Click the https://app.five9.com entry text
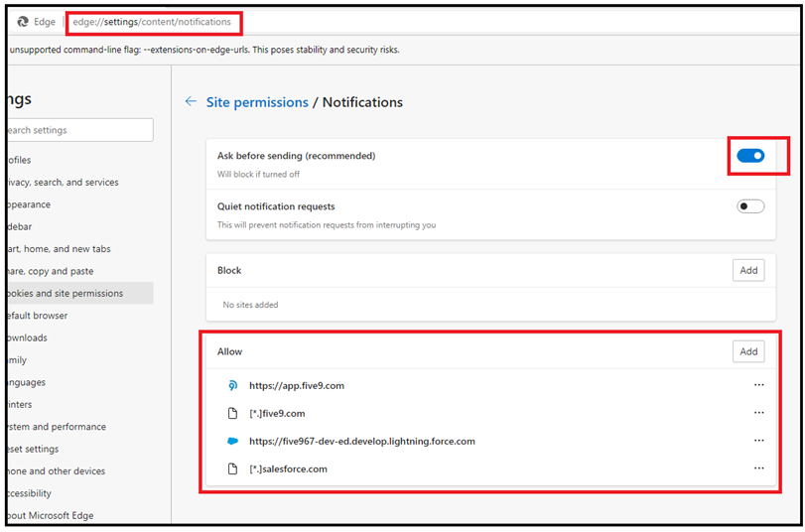This screenshot has height=532, width=805. (x=297, y=386)
